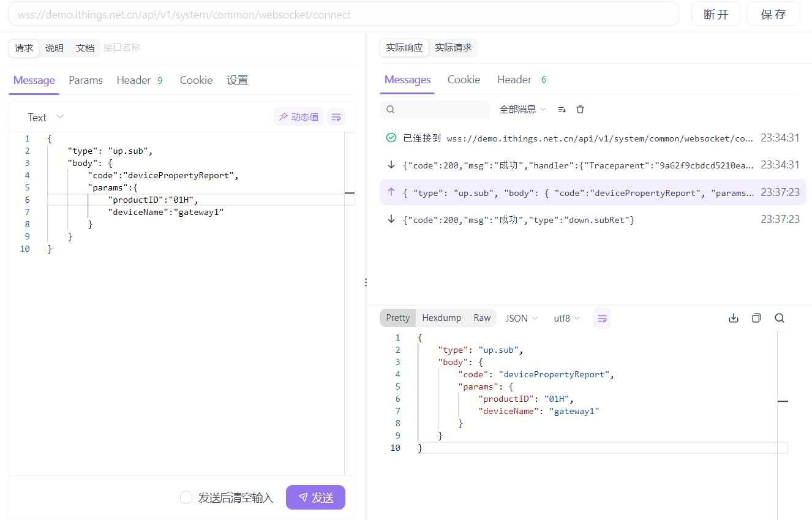Download the response with the download icon
The image size is (812, 520).
click(x=734, y=318)
